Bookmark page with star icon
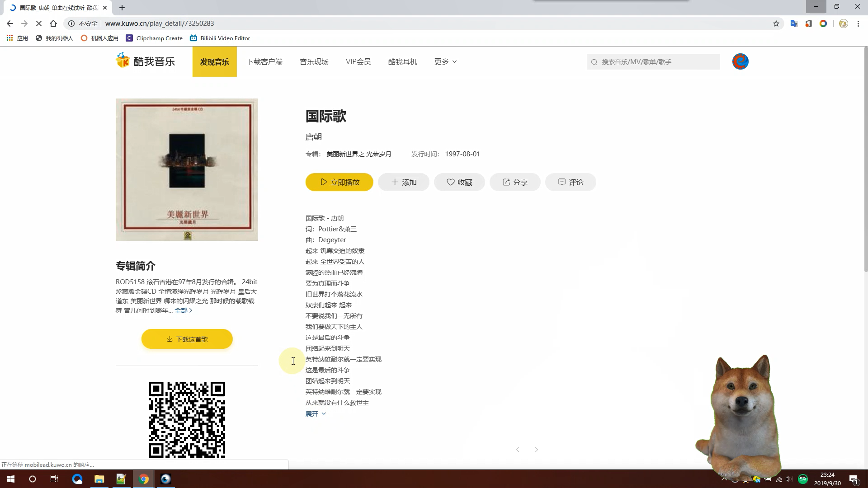The width and height of the screenshot is (868, 488). click(x=776, y=23)
